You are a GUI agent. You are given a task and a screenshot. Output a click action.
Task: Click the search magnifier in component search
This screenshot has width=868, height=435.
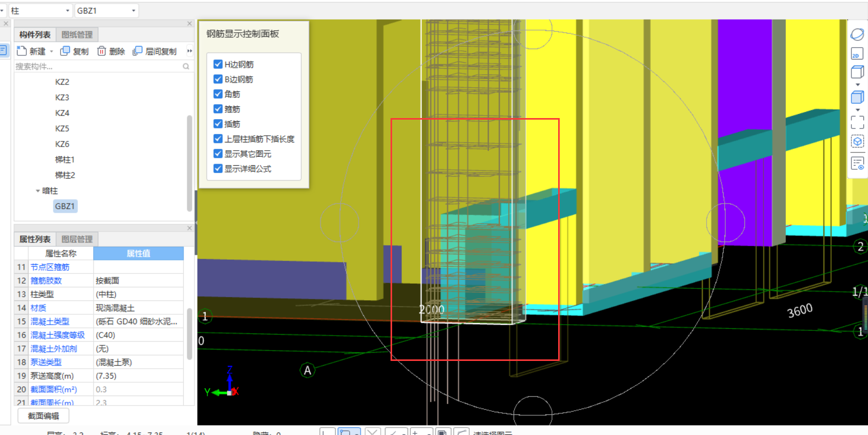click(x=186, y=66)
